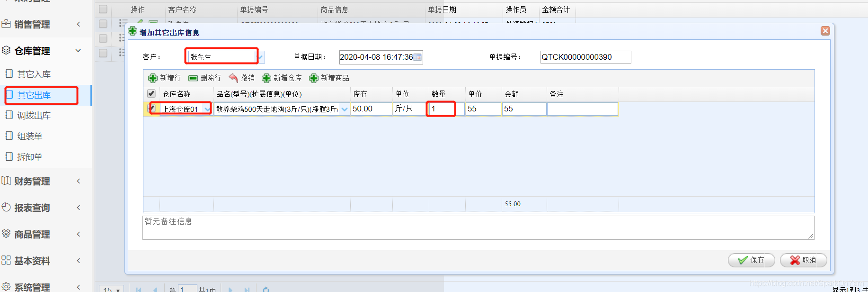This screenshot has height=292, width=868.
Task: Click the 单价 field containing 55
Action: click(483, 109)
